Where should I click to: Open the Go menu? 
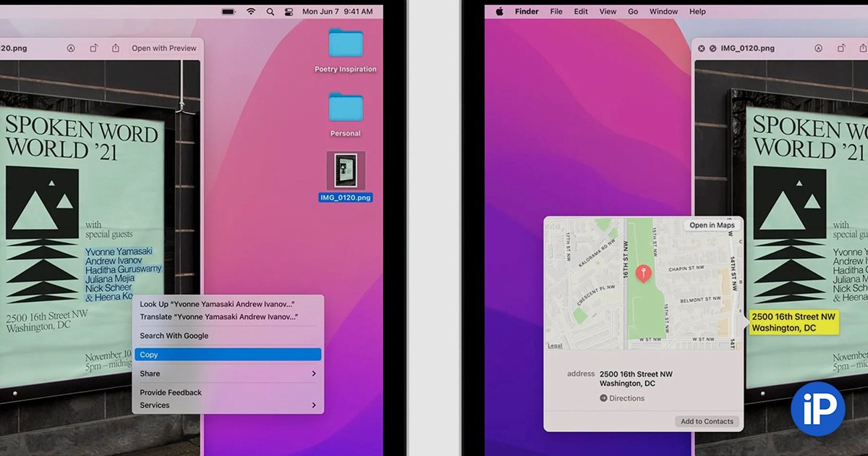click(x=633, y=12)
